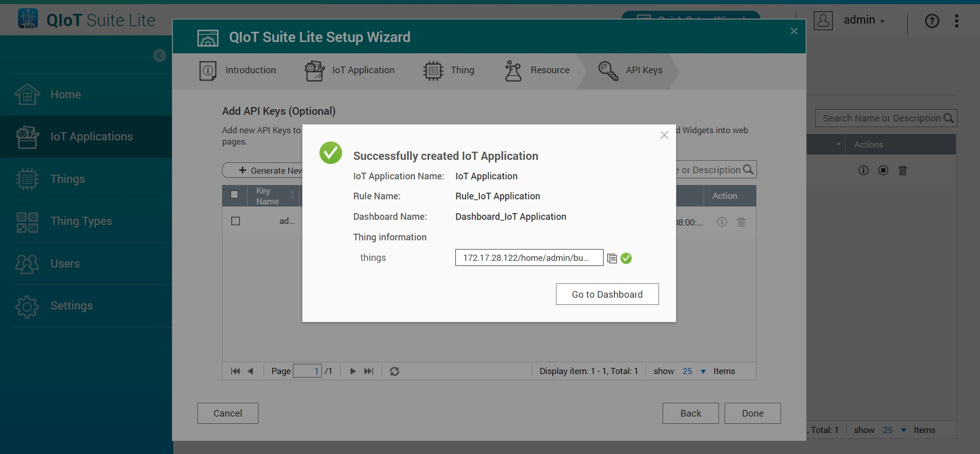Viewport: 980px width, 454px height.
Task: Delete the API key using trash icon
Action: (x=741, y=222)
